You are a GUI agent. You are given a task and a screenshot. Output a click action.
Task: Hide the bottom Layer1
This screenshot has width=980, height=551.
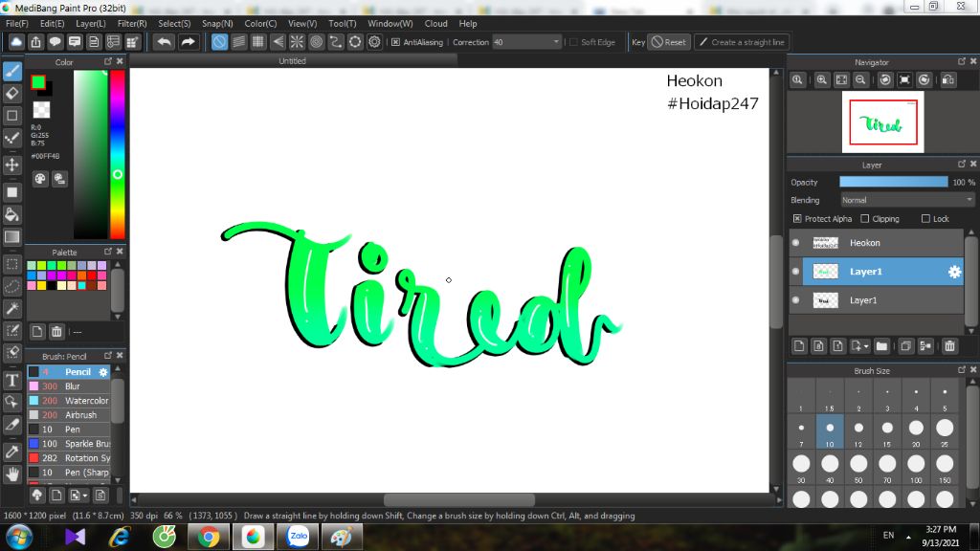pos(795,300)
